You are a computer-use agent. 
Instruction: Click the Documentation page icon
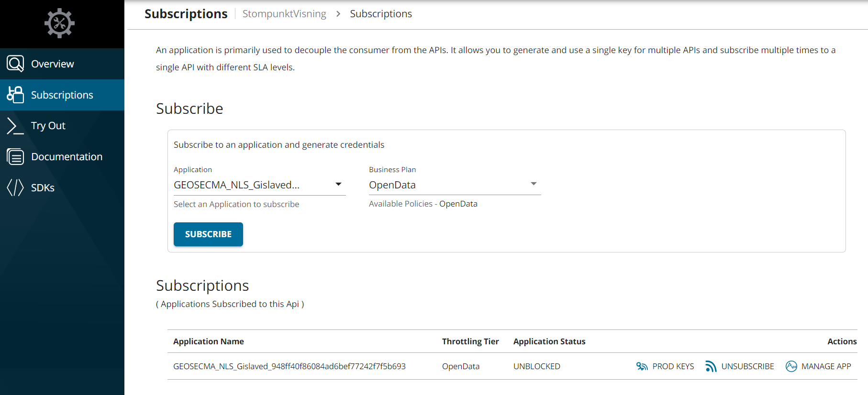click(15, 157)
